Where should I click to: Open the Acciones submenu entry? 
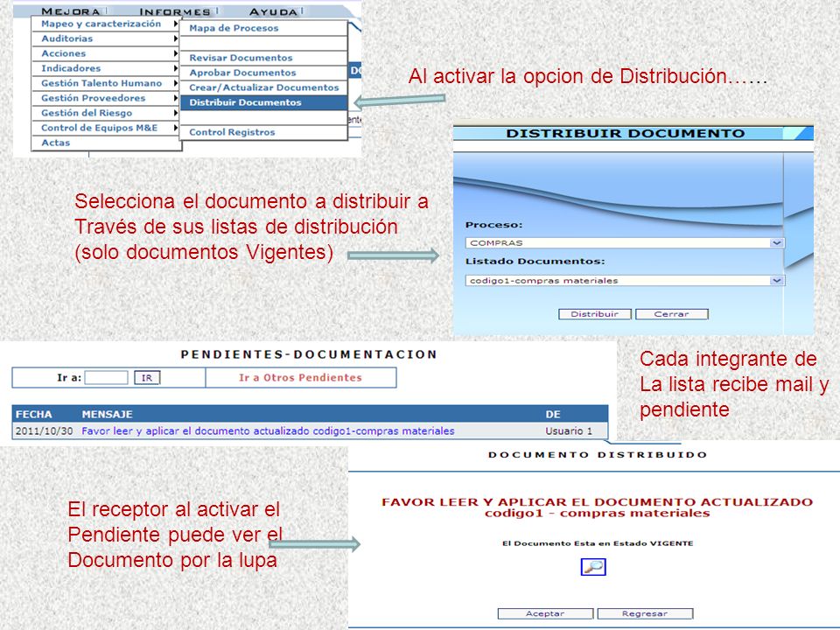pos(106,53)
